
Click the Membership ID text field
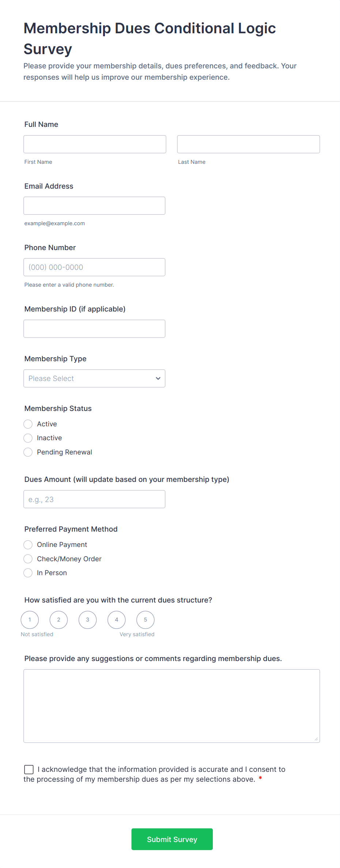[x=94, y=329]
